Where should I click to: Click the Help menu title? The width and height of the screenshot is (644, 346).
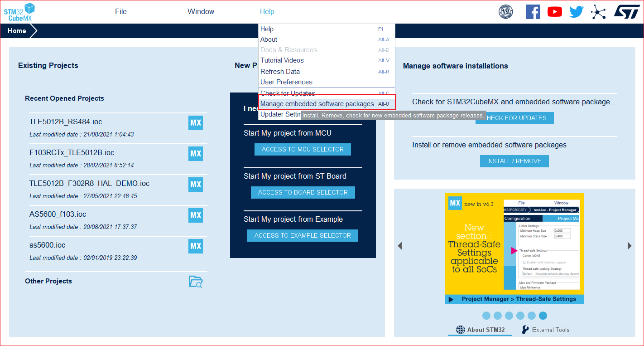(x=267, y=12)
